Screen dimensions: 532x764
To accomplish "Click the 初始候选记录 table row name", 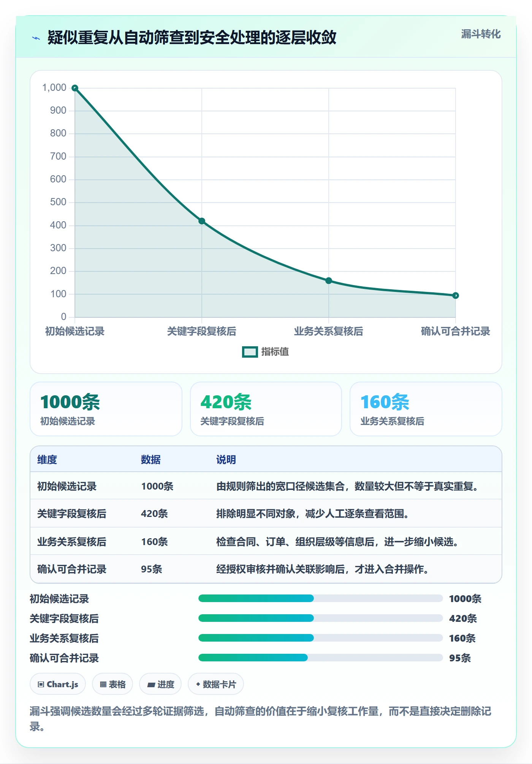I will (67, 487).
